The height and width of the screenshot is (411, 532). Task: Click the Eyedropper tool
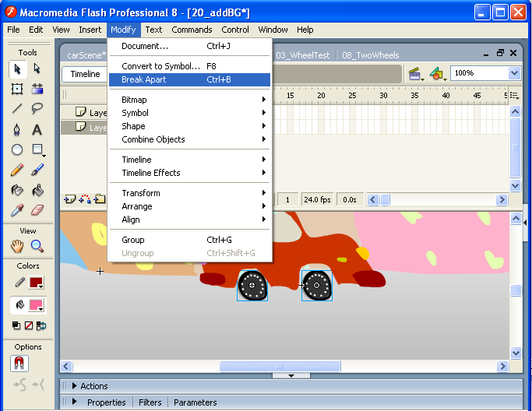pos(17,210)
